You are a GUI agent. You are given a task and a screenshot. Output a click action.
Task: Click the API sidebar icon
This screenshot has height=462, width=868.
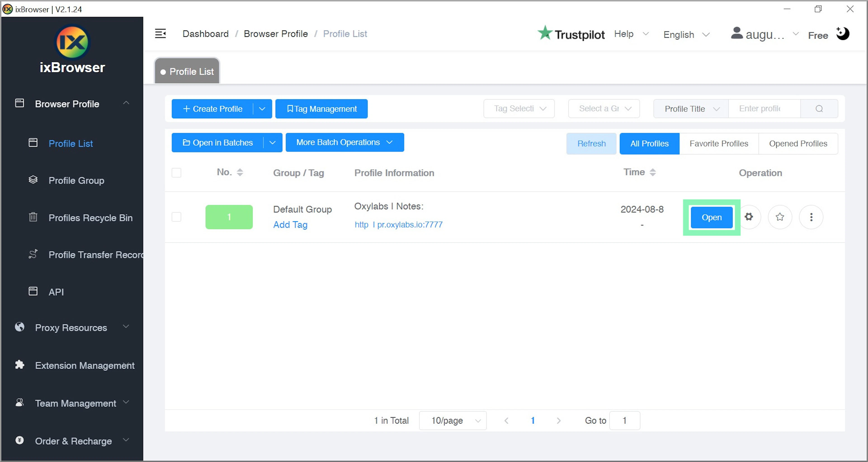pyautogui.click(x=33, y=291)
